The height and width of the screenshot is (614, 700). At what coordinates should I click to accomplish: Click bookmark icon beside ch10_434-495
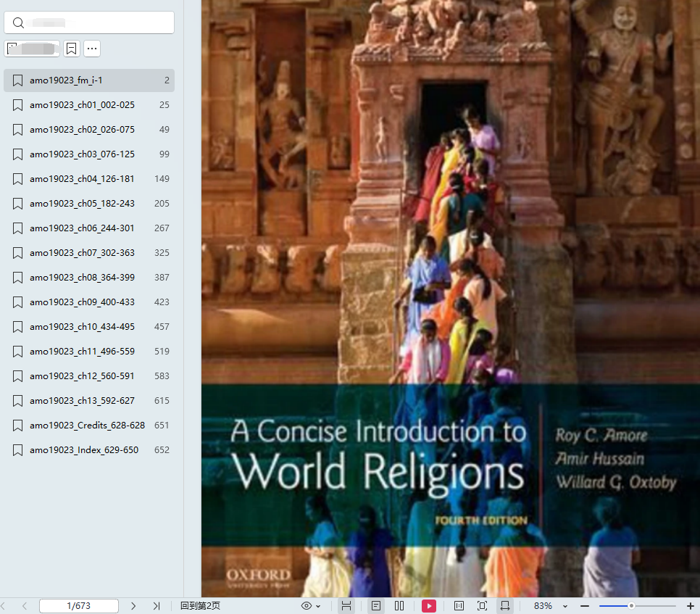tap(17, 327)
